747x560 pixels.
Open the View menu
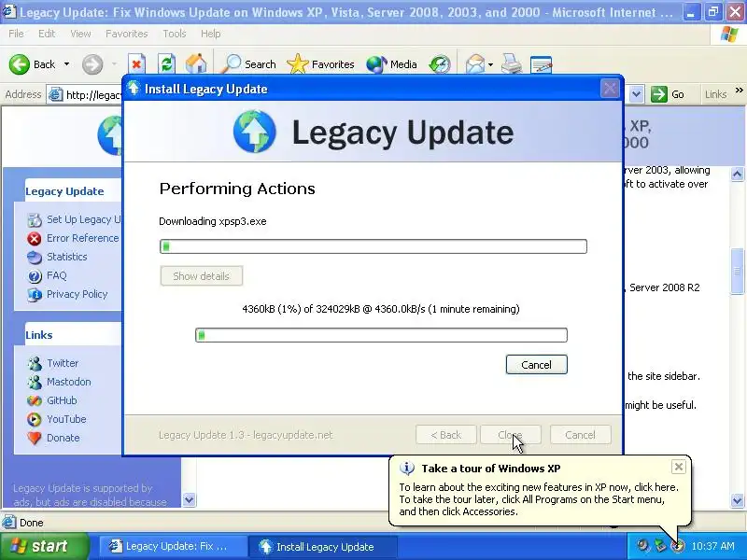(80, 34)
